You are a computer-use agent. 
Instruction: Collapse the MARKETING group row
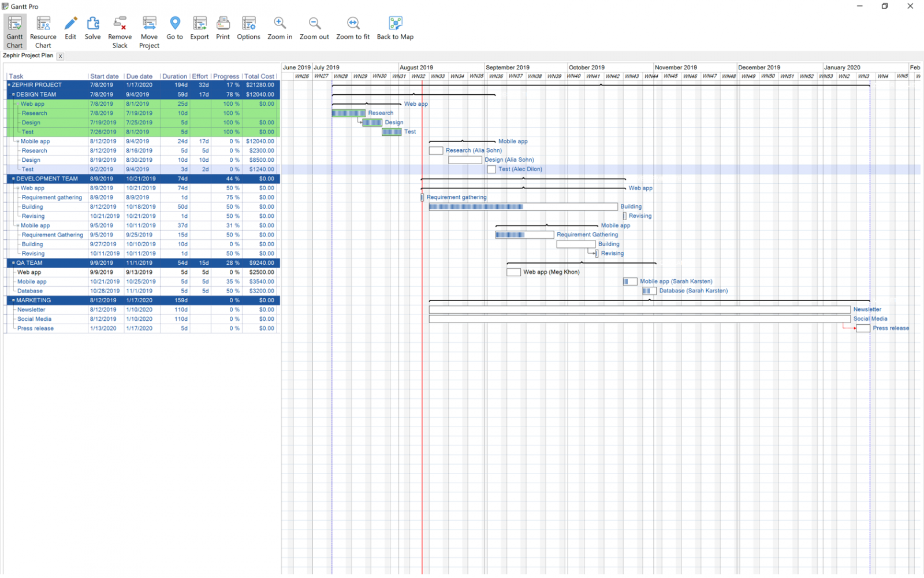click(13, 301)
